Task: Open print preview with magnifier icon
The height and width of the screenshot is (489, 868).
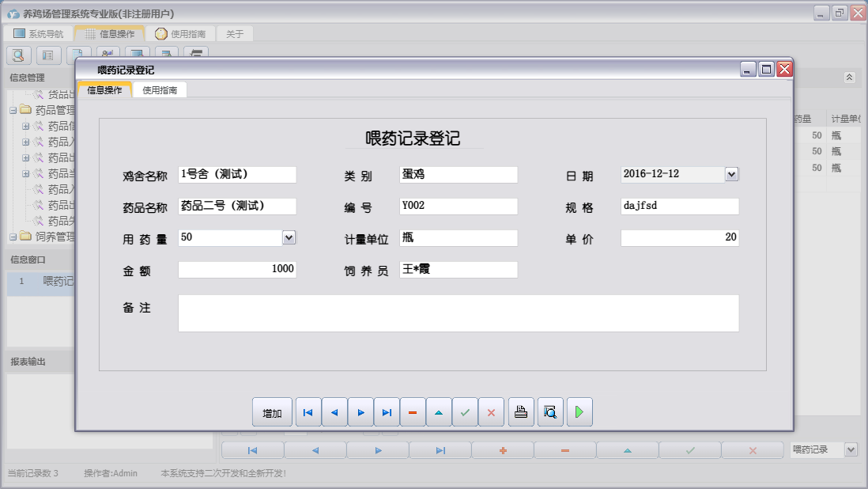Action: [550, 412]
